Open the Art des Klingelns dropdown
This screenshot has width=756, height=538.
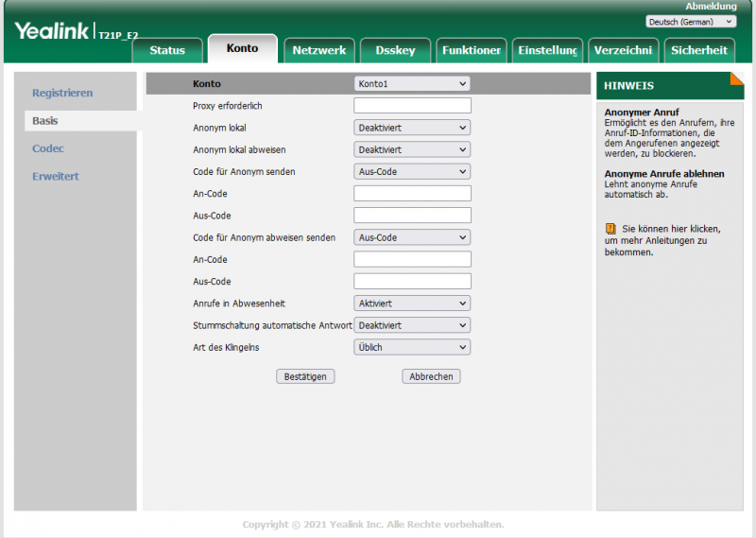pyautogui.click(x=412, y=347)
